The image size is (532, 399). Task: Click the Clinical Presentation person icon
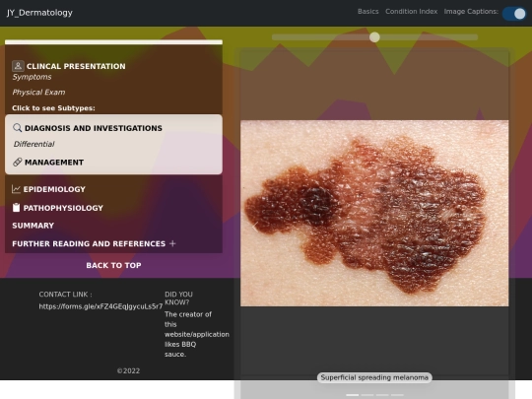(x=18, y=66)
